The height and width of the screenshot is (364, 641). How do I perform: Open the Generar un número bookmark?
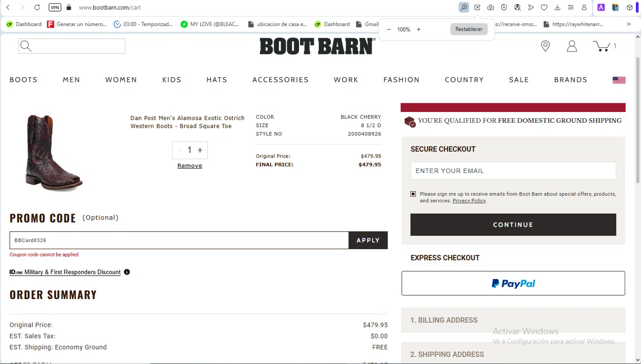(77, 24)
